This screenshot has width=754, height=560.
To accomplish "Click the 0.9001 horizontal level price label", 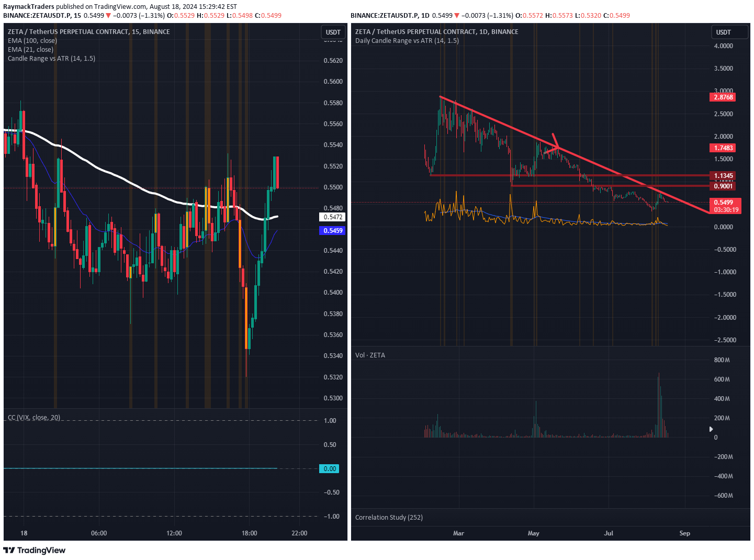I will (723, 186).
